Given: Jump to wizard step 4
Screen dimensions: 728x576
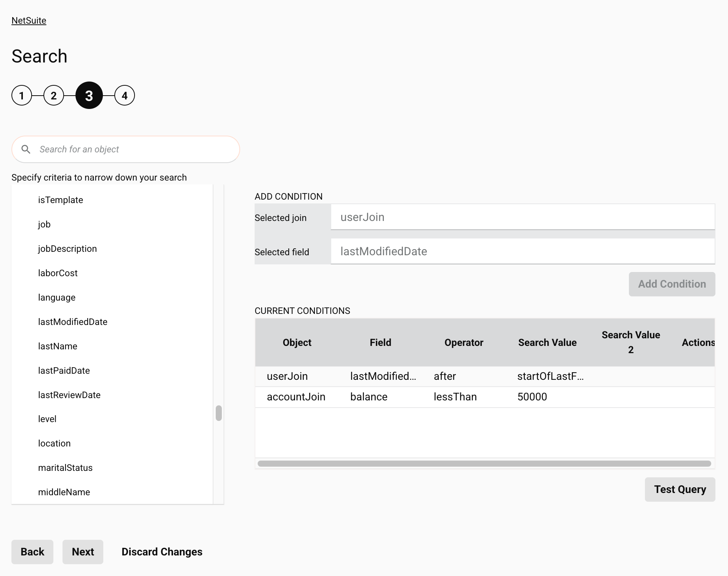Looking at the screenshot, I should [x=125, y=95].
